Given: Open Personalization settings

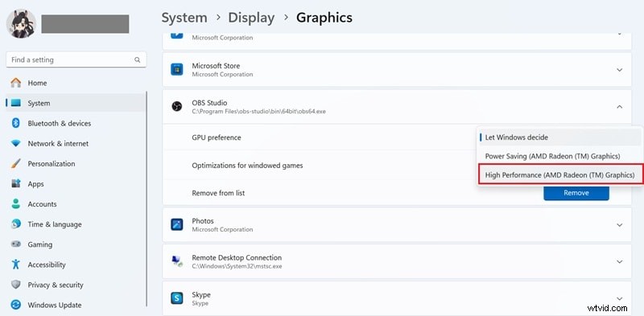Looking at the screenshot, I should click(x=76, y=164).
